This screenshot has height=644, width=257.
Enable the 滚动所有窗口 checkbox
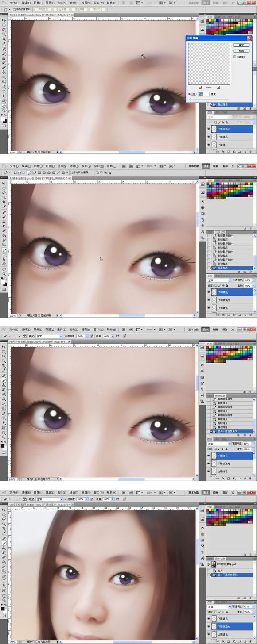click(14, 9)
